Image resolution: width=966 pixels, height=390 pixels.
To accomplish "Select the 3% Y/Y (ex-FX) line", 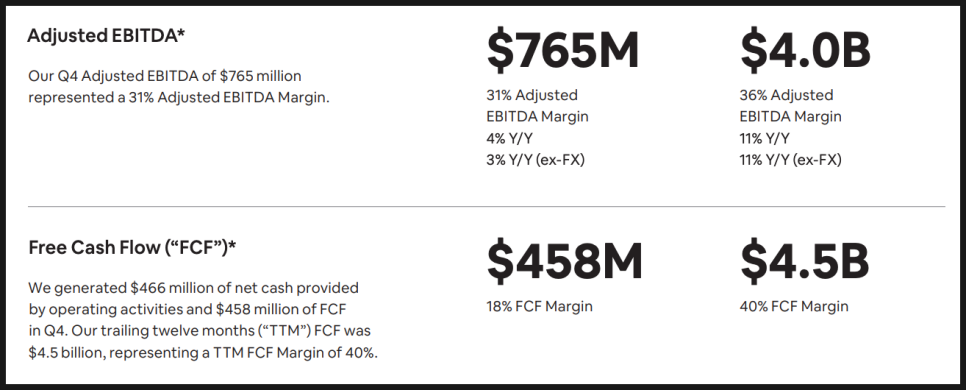I will (535, 160).
